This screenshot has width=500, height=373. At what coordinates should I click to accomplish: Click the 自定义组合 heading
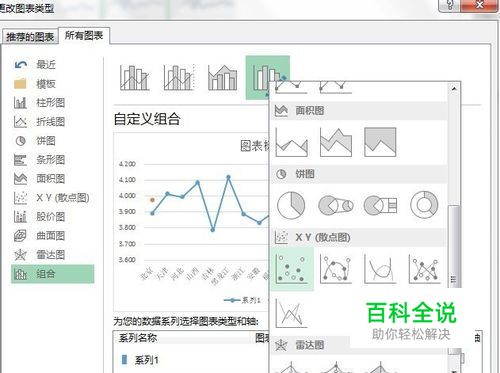coord(147,119)
